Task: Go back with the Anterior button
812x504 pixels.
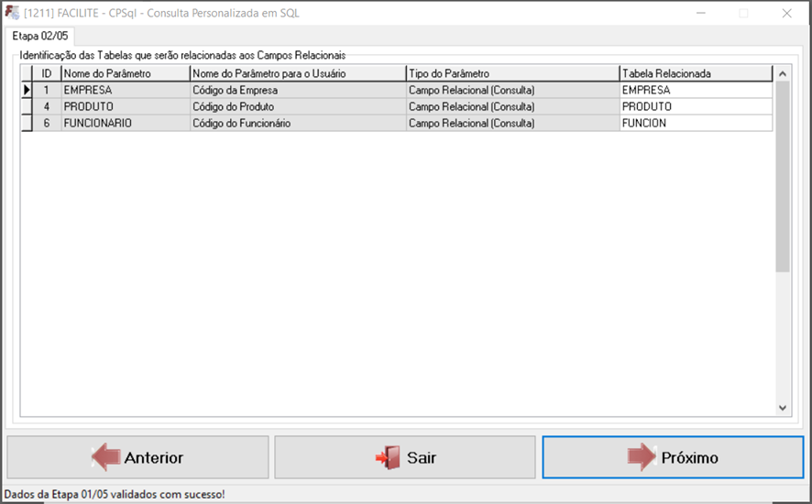Action: [x=137, y=457]
